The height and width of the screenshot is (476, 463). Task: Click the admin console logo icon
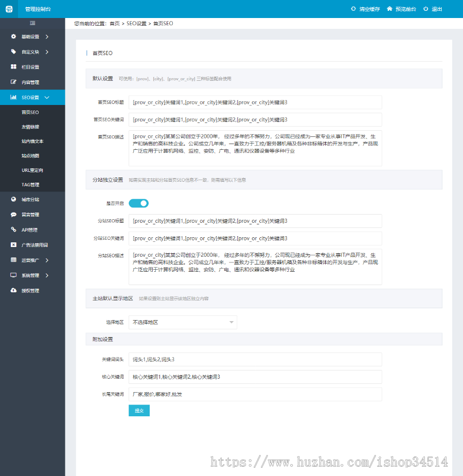point(9,9)
